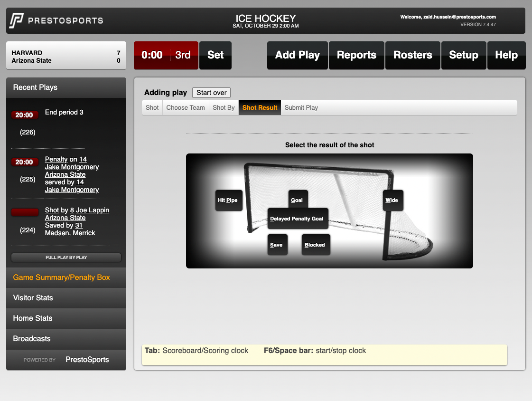The height and width of the screenshot is (401, 532).
Task: Click the 3rd period indicator
Action: (x=183, y=55)
